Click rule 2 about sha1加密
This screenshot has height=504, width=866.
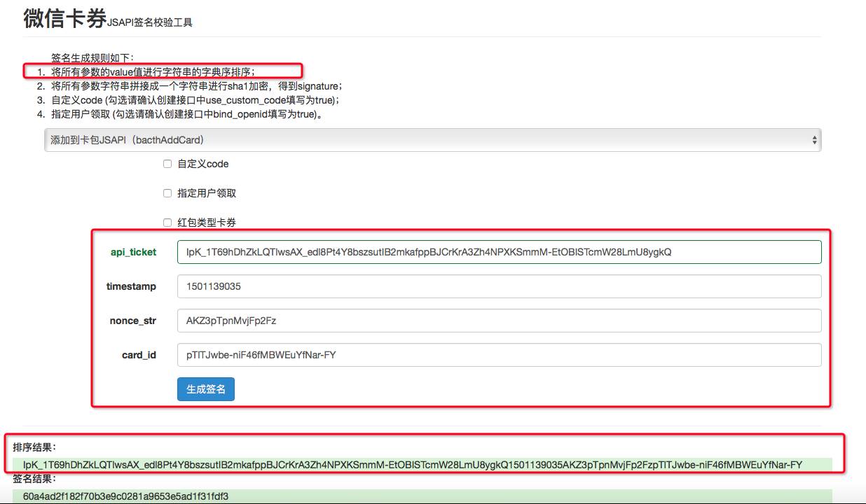(x=197, y=86)
